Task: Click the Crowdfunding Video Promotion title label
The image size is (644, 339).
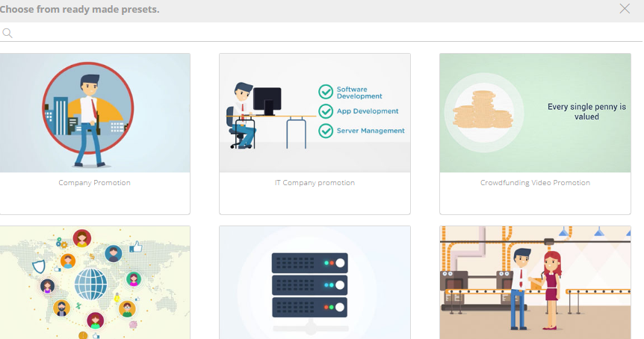Action: (535, 183)
